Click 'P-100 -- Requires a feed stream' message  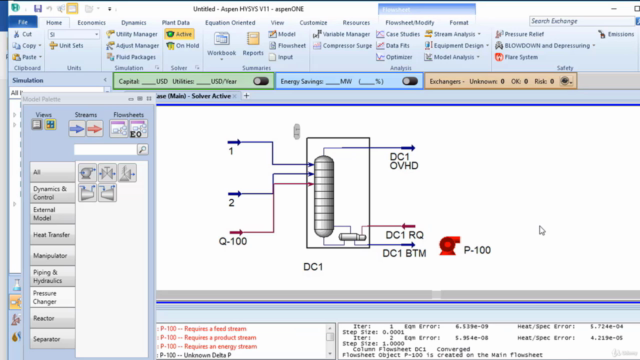click(x=203, y=329)
